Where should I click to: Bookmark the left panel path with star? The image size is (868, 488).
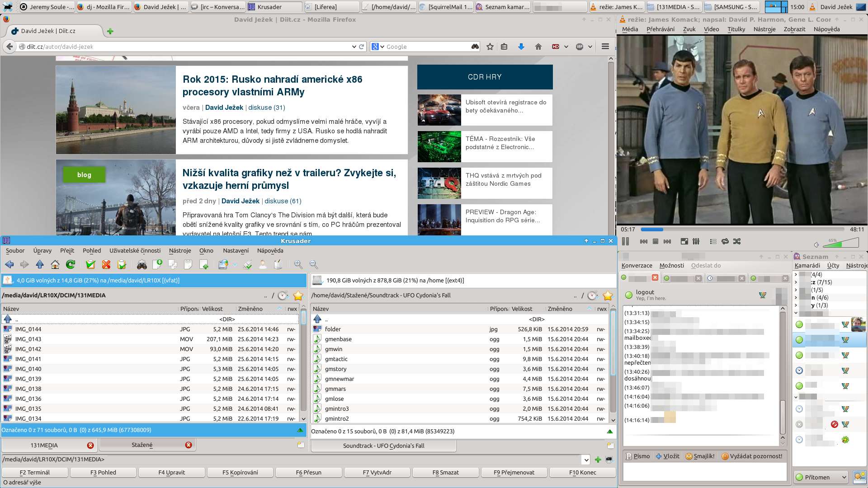(x=298, y=296)
